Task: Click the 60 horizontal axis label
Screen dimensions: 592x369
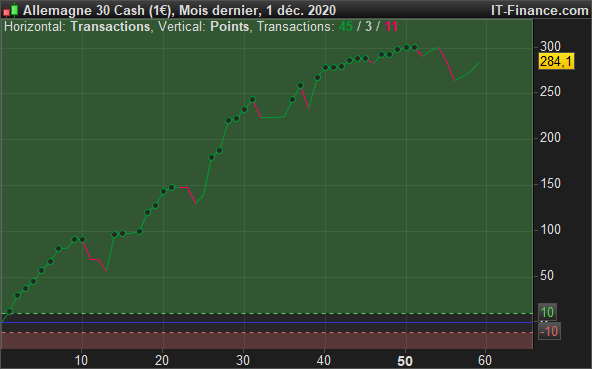Action: pyautogui.click(x=485, y=361)
